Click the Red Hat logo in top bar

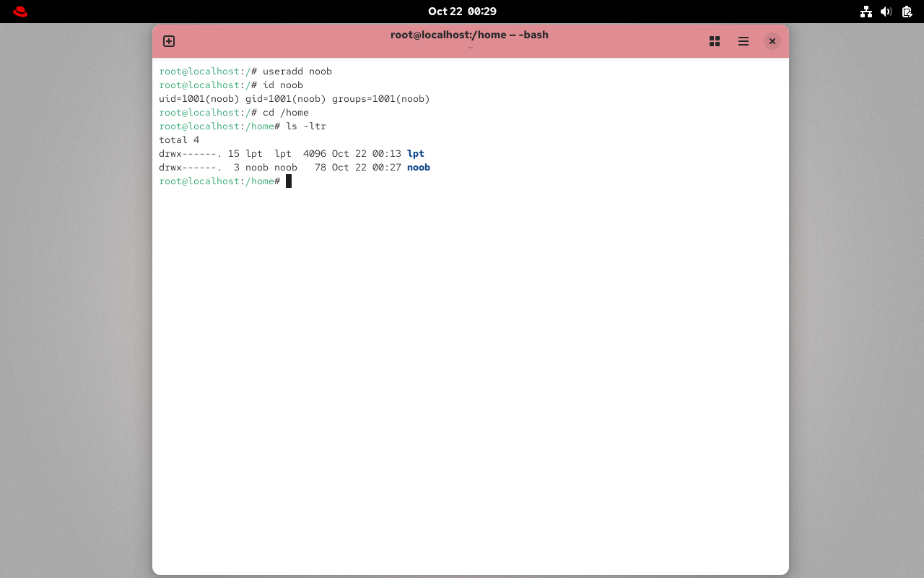coord(19,11)
